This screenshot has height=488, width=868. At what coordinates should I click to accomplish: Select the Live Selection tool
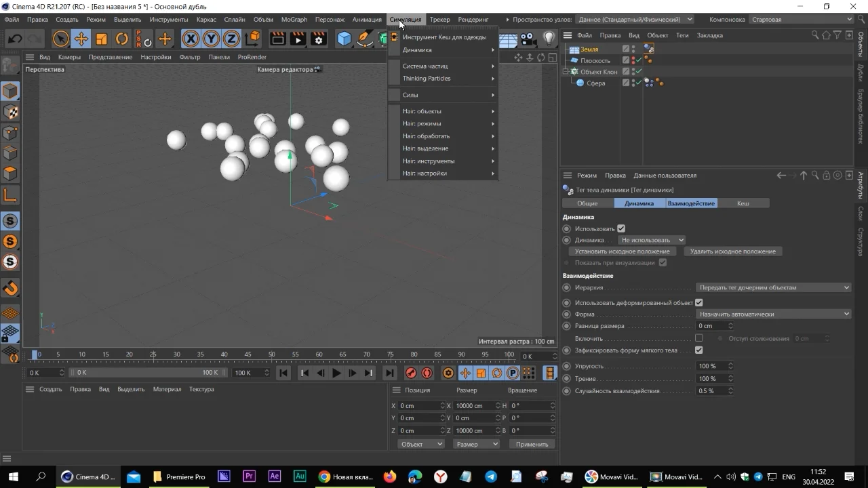(x=60, y=39)
